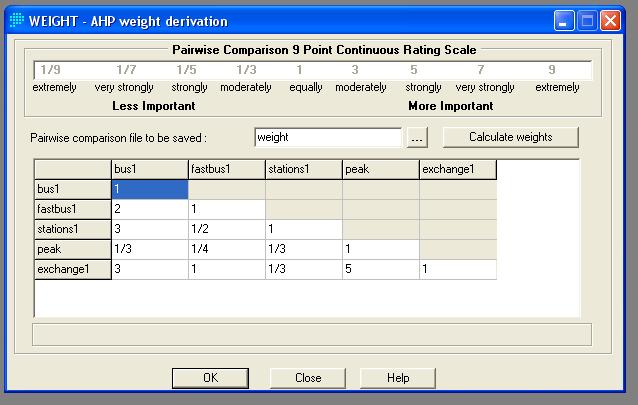Click the OK button
This screenshot has height=405, width=638.
[210, 378]
